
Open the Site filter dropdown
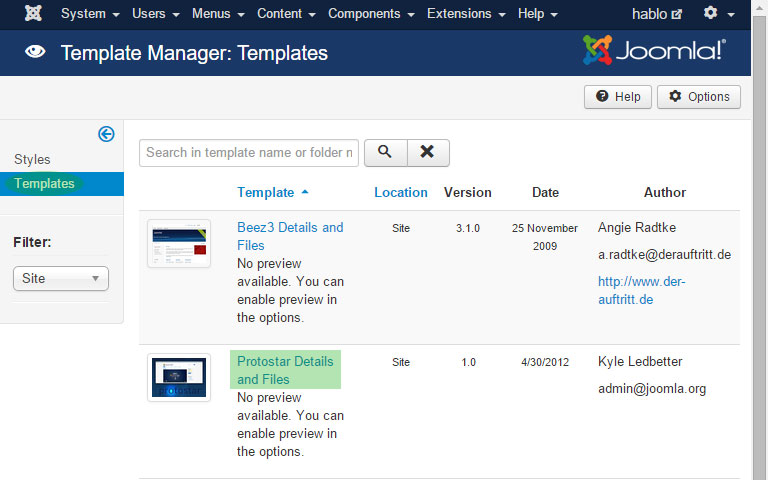pos(61,278)
